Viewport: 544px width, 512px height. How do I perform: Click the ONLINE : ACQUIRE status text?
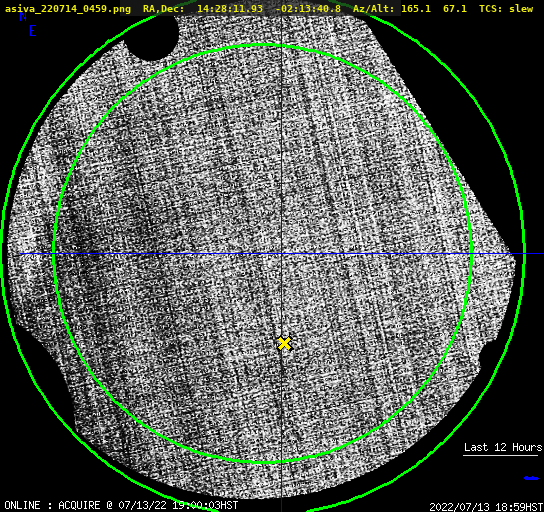(52, 505)
